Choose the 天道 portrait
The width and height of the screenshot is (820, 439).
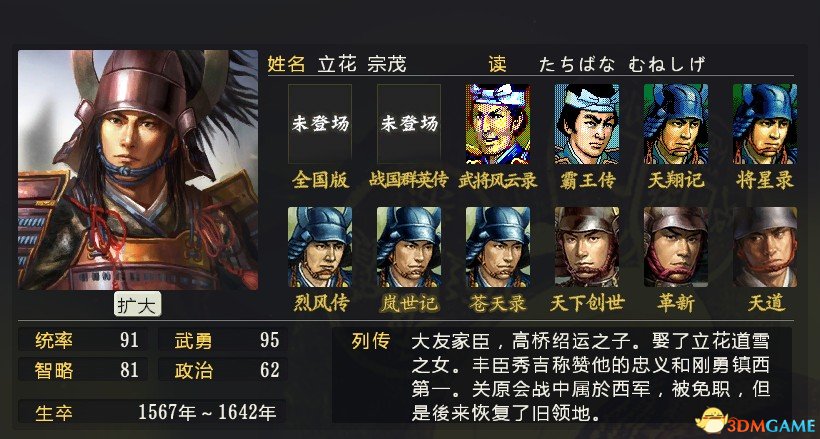coord(765,247)
